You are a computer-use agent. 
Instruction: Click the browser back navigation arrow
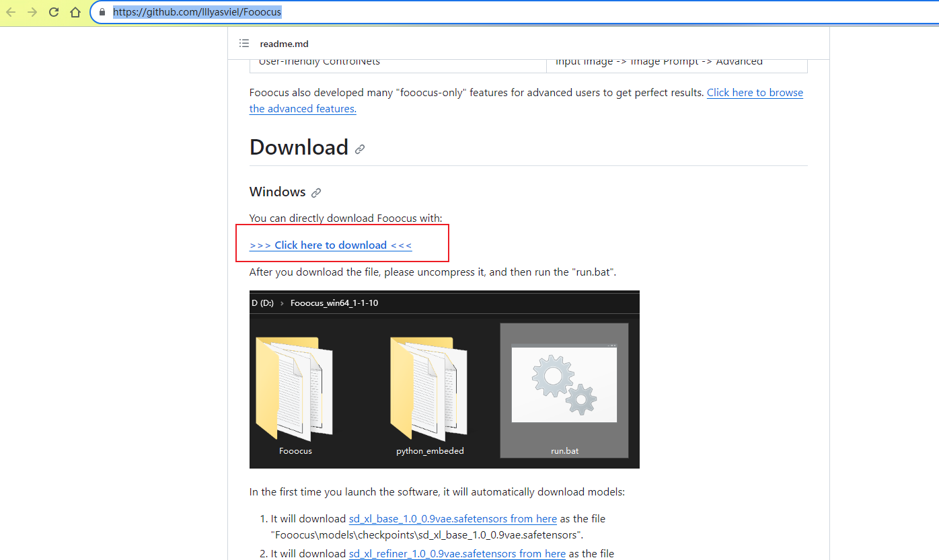click(x=10, y=11)
